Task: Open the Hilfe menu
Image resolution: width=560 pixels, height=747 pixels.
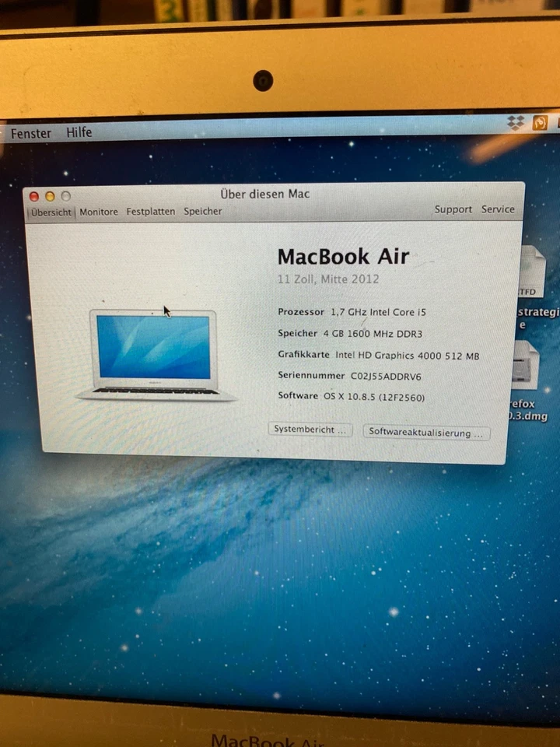Action: [x=79, y=132]
